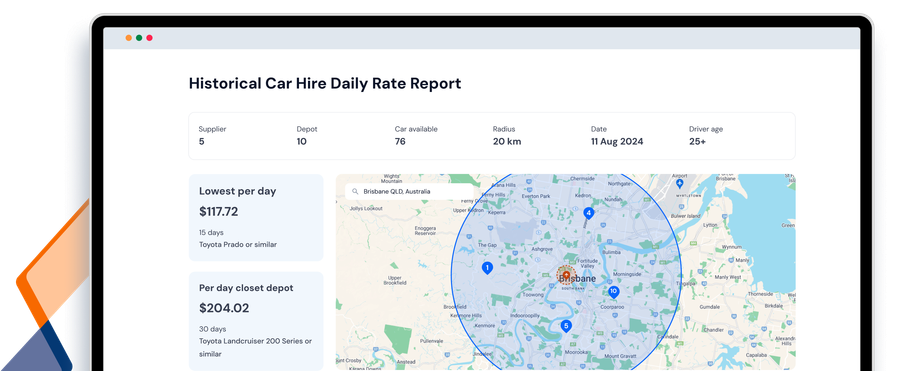Viewport: 899px width, 371px height.
Task: Click Morningside label on map
Action: tap(627, 274)
